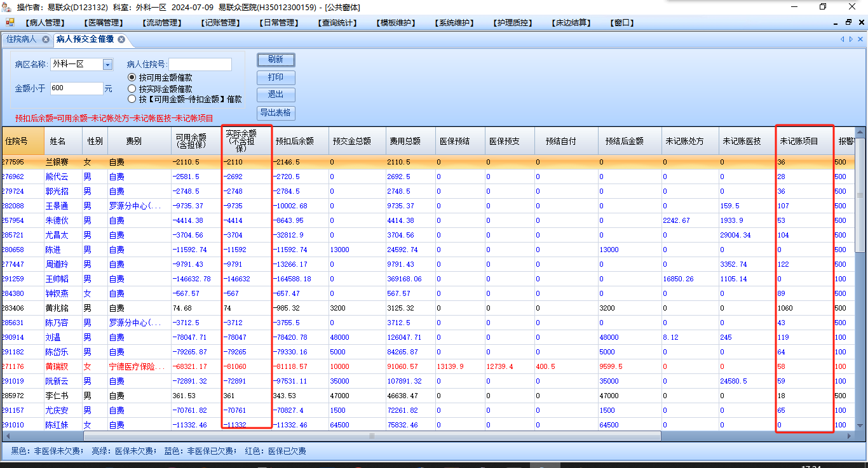Sort by the 预扣后余额 column header
The height and width of the screenshot is (468, 868).
[300, 141]
